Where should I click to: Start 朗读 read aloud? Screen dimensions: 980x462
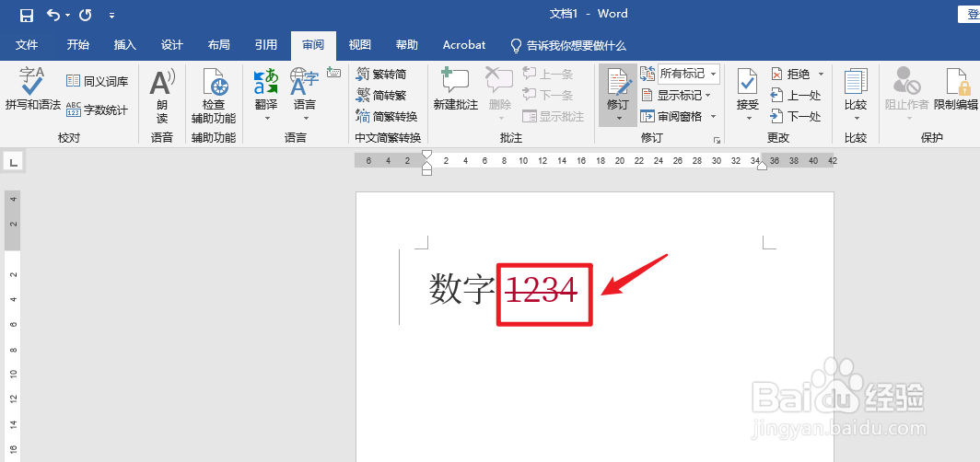click(x=162, y=97)
